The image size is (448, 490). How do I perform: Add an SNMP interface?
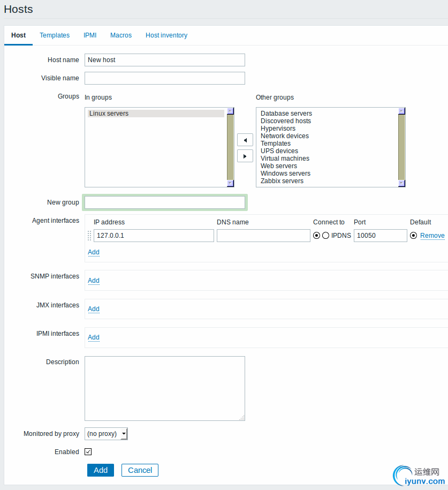click(94, 281)
